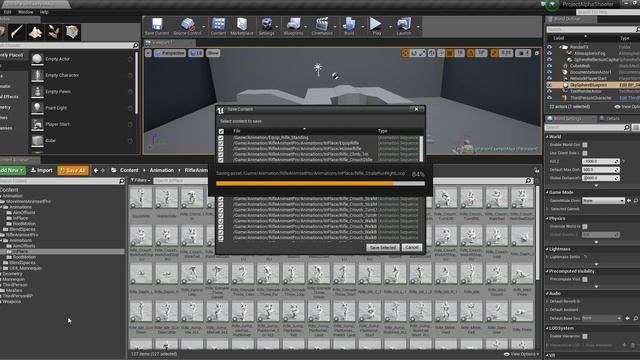Select the rotate gizmo icon in viewport

tap(413, 53)
